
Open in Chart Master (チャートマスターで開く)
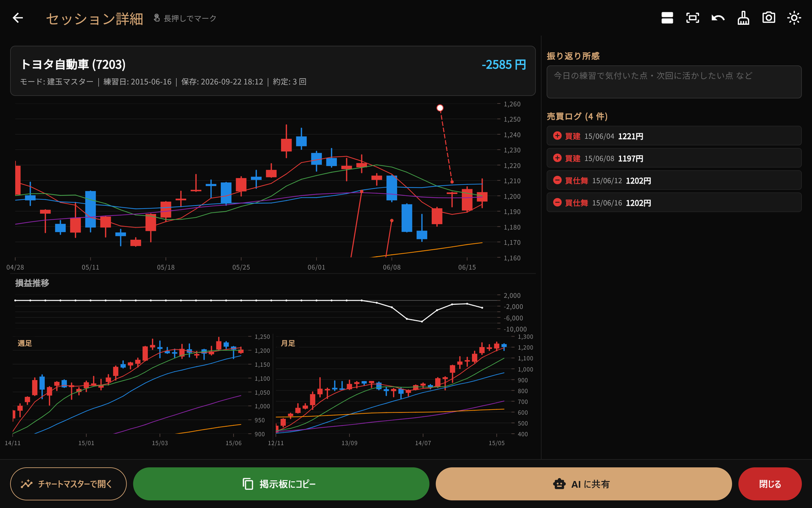(68, 484)
